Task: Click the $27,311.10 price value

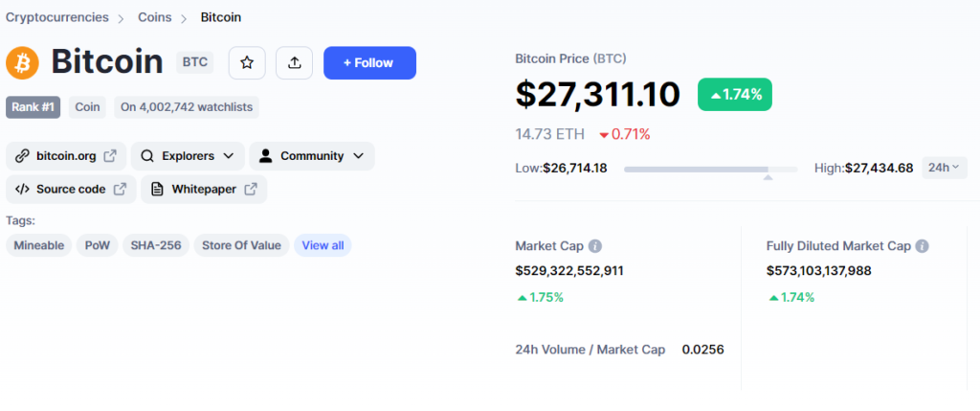Action: coord(597,95)
